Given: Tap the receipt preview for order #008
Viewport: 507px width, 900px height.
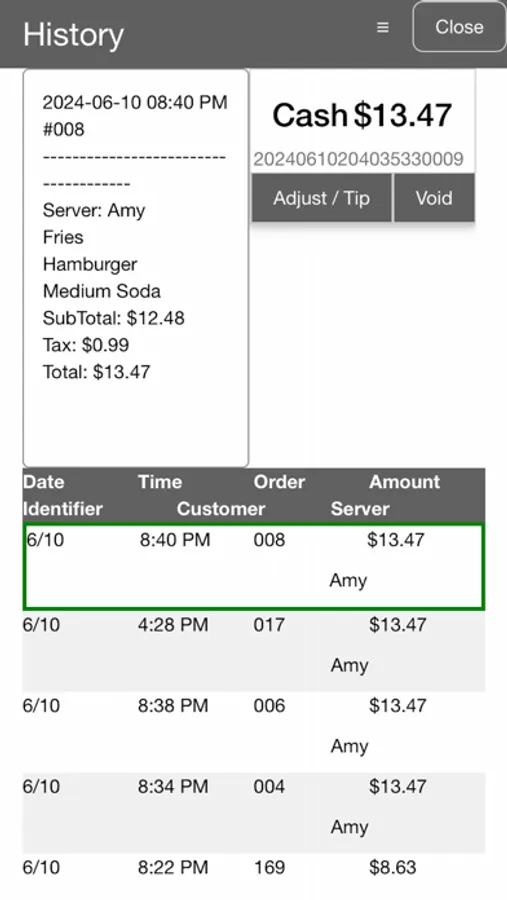Looking at the screenshot, I should point(136,268).
